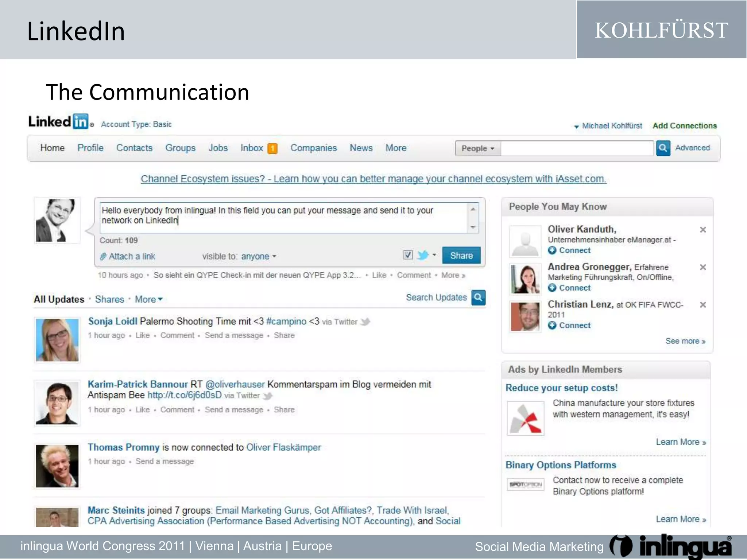Open the Profile menu
Image resolution: width=747 pixels, height=560 pixels.
(x=90, y=148)
